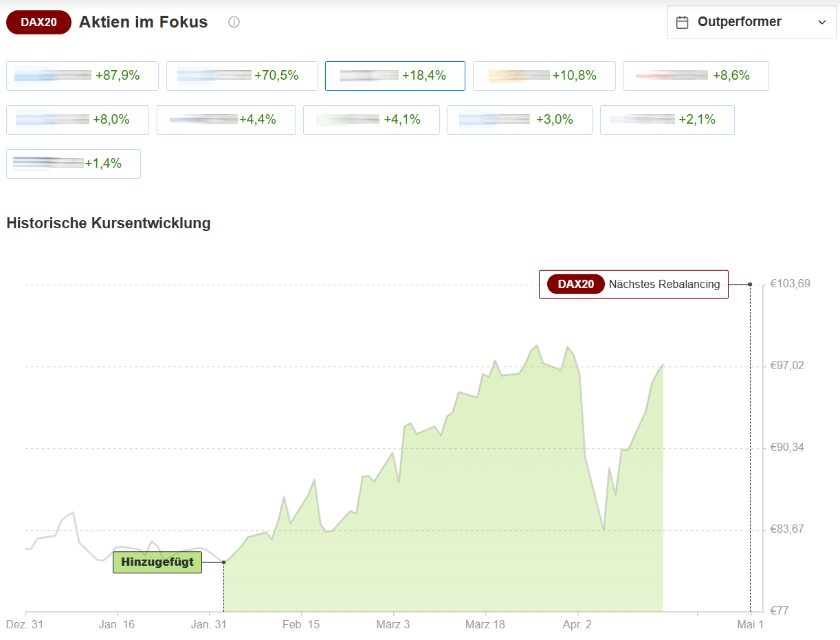Select the stock card showing +87,9%

[x=82, y=76]
